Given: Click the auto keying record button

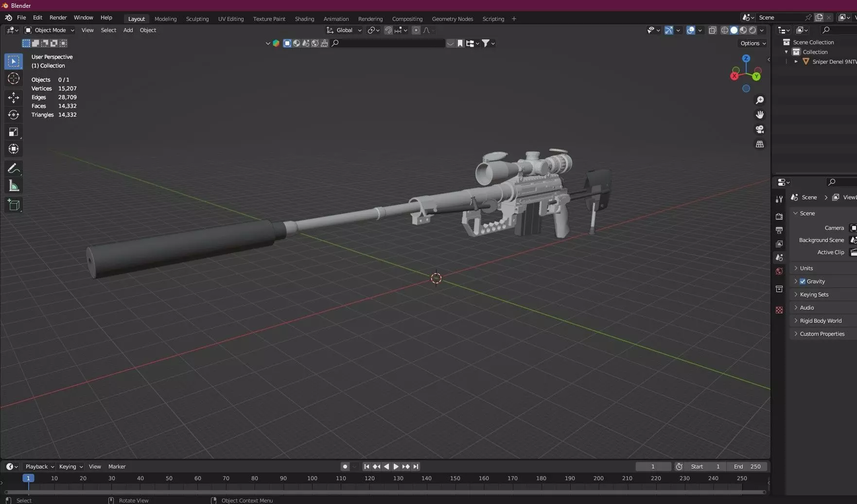Looking at the screenshot, I should tap(345, 467).
